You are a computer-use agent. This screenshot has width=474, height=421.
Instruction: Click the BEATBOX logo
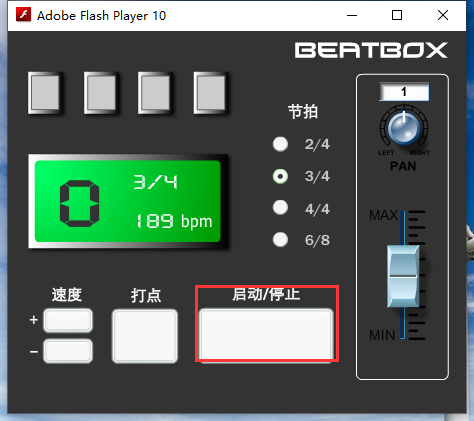tap(371, 50)
